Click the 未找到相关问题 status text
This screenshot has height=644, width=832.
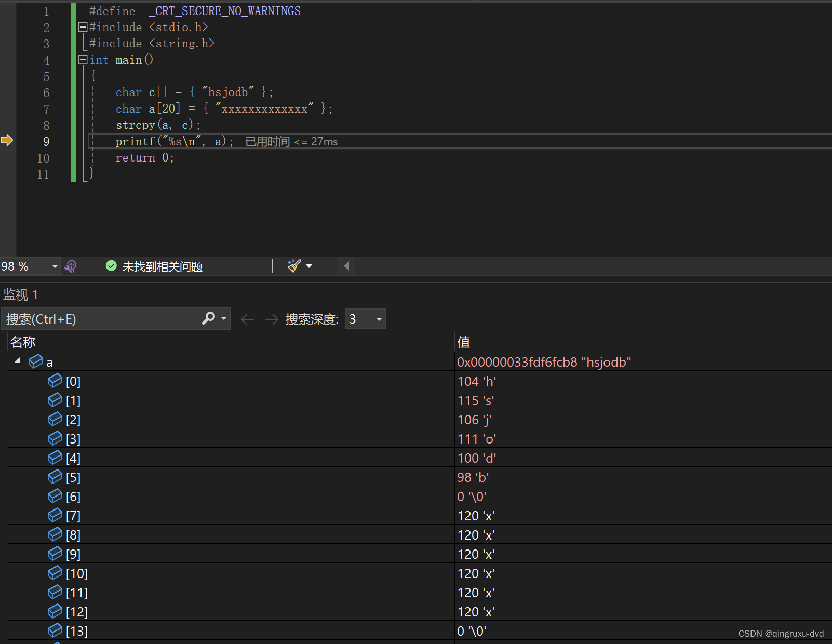[x=163, y=266]
